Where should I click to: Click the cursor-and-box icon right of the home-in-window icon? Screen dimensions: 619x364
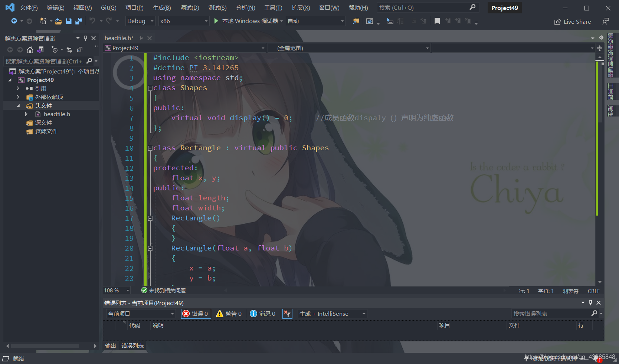pos(390,21)
